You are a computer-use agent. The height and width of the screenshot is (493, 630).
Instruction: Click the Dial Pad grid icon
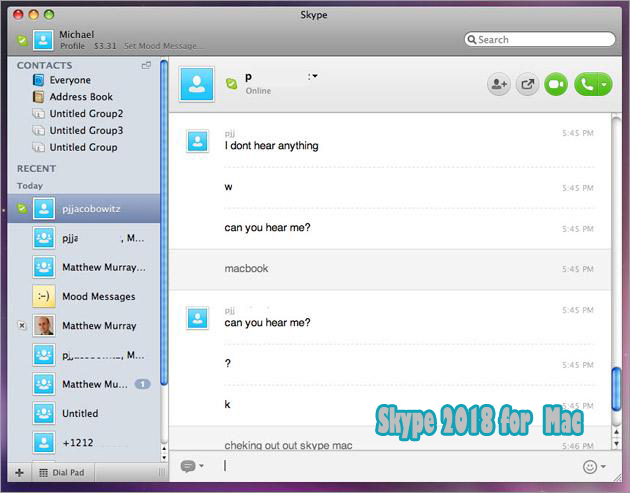click(x=43, y=473)
